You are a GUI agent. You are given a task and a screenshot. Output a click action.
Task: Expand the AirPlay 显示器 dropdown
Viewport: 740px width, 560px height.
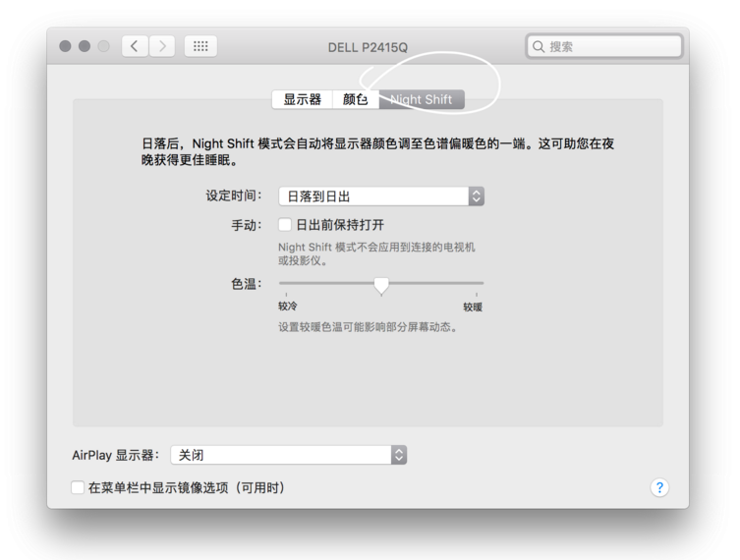coord(288,455)
